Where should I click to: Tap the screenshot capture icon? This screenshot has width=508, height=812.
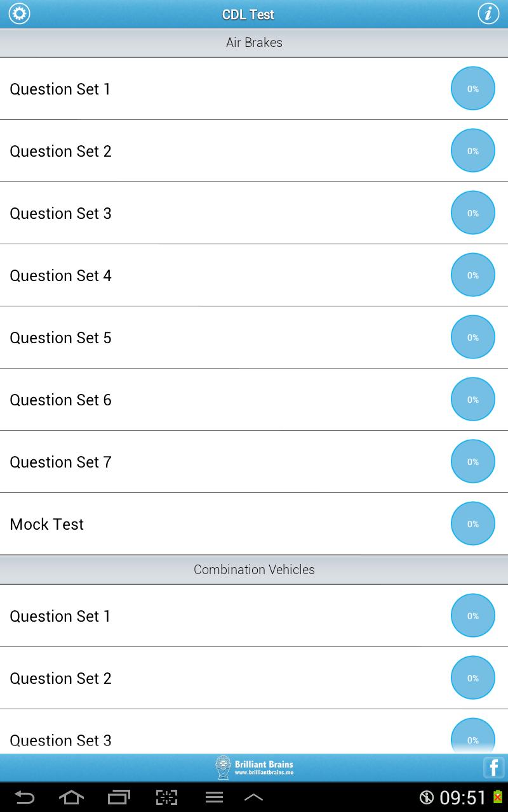[x=166, y=797]
